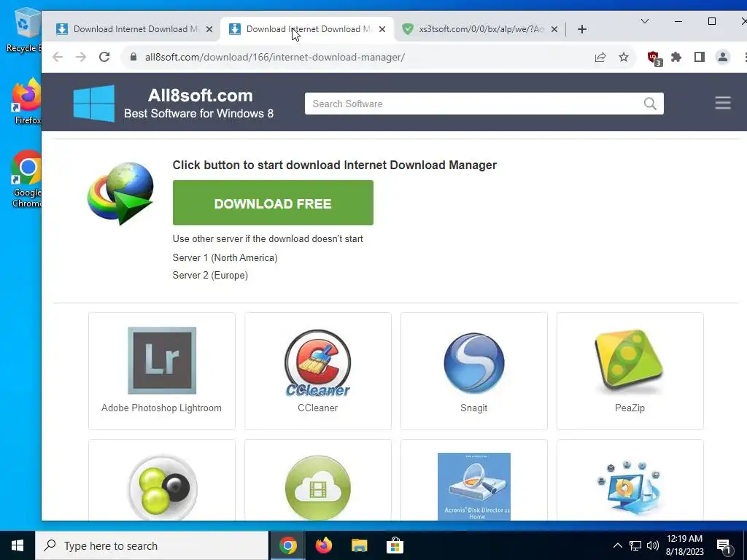Show hidden system tray icons

pyautogui.click(x=617, y=545)
